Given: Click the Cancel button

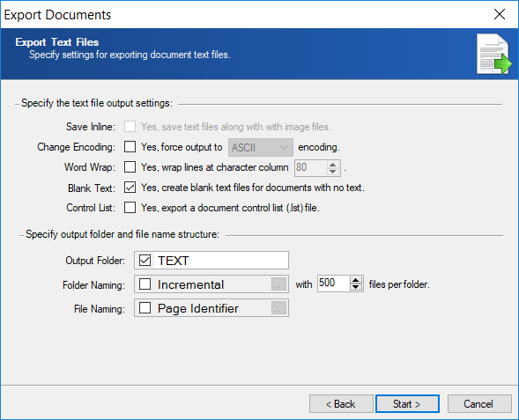Looking at the screenshot, I should point(479,404).
